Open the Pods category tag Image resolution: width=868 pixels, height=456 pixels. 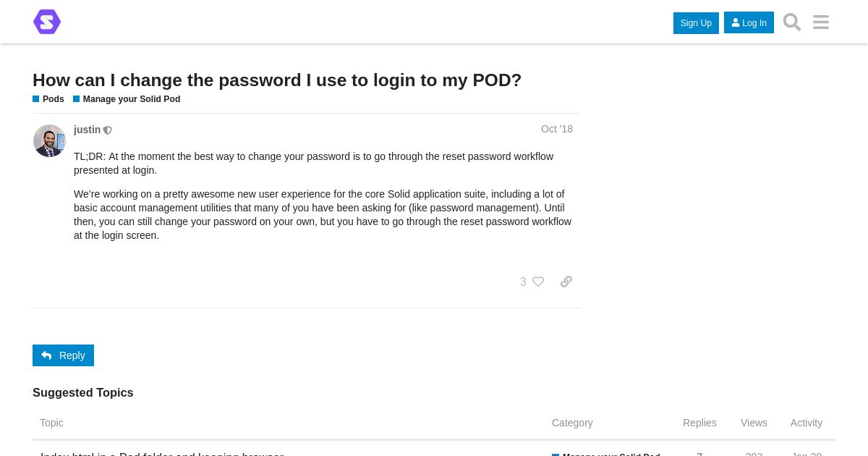click(x=53, y=99)
